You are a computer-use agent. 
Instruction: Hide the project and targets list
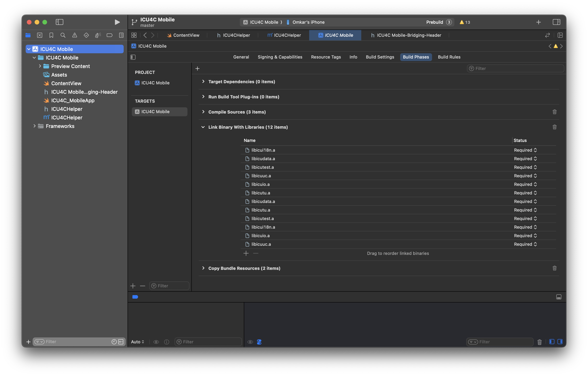tap(133, 57)
